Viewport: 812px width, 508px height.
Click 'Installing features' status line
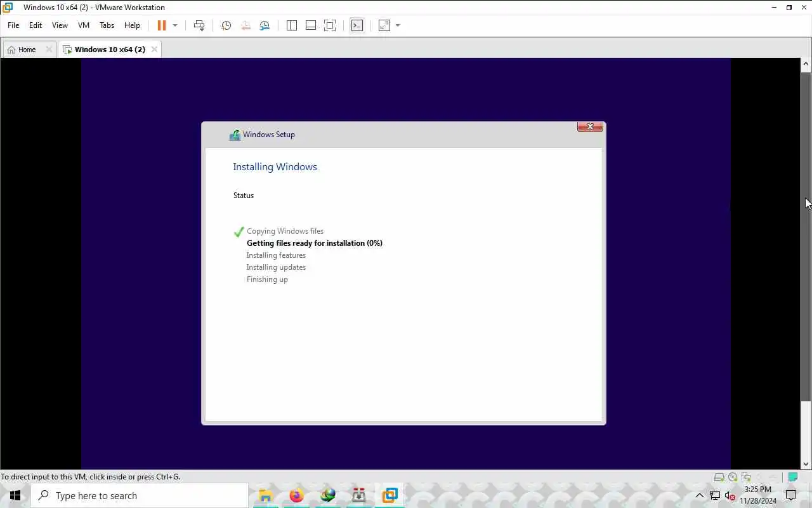point(276,255)
